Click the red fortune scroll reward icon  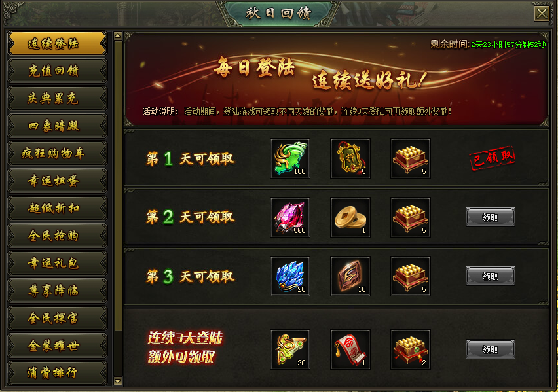pos(350,349)
